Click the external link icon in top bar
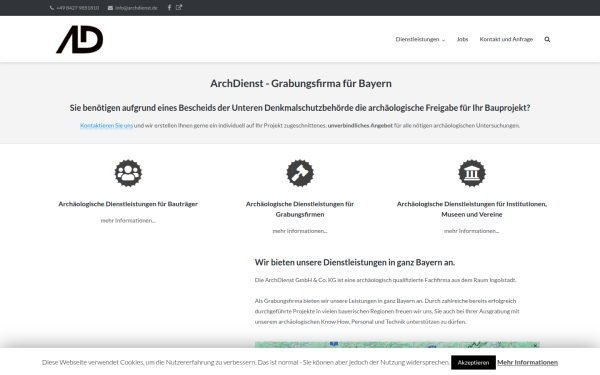The width and height of the screenshot is (600, 375). [179, 7]
